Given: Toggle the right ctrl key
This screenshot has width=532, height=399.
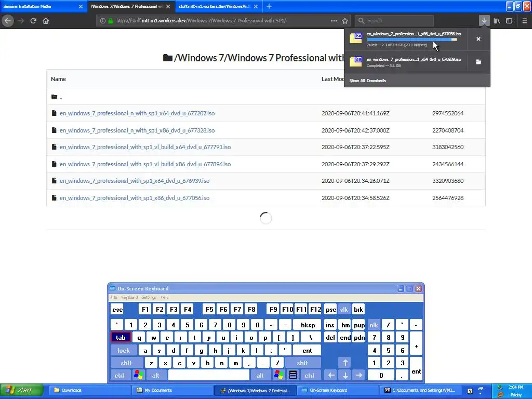Looking at the screenshot, I should coord(310,375).
